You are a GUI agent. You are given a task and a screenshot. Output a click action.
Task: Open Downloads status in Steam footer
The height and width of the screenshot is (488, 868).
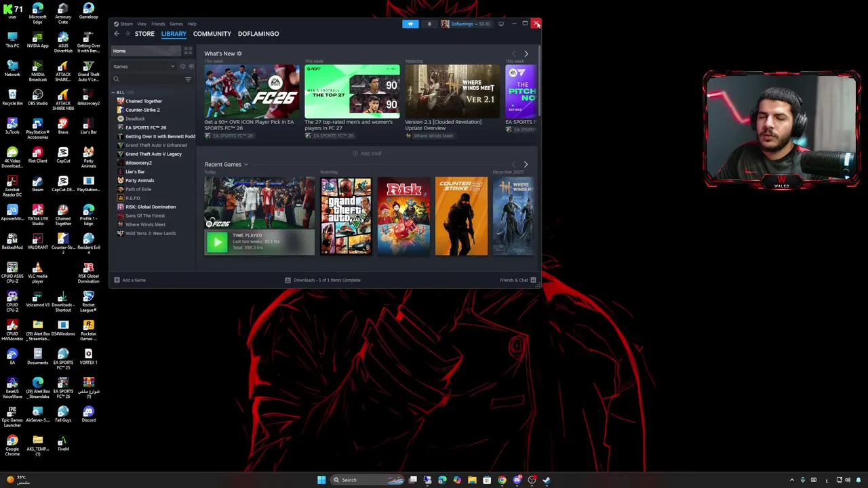tap(323, 280)
